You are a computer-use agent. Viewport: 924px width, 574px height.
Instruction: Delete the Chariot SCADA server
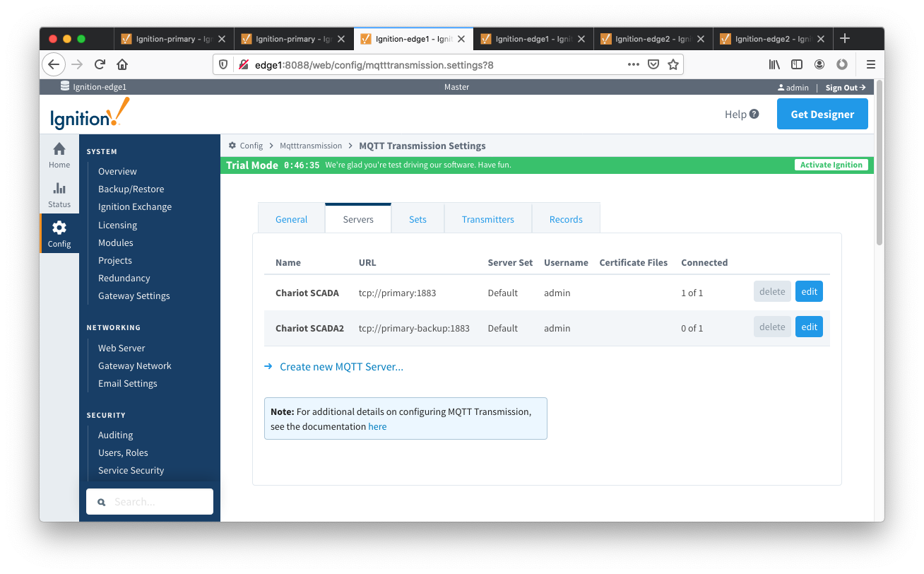772,291
